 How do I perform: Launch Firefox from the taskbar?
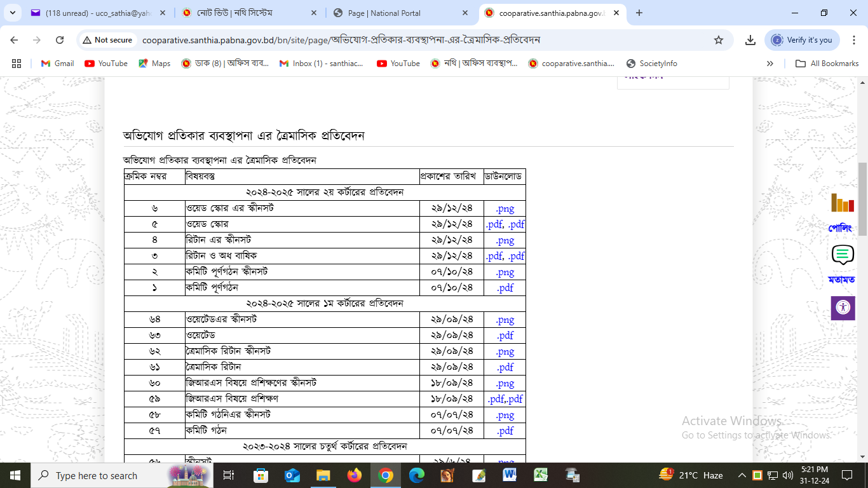point(354,475)
